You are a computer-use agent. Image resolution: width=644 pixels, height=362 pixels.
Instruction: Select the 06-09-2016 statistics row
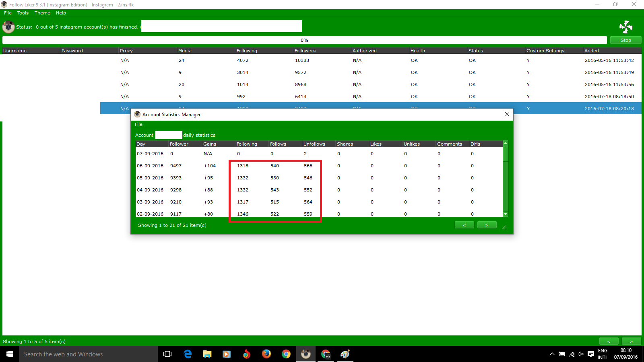pyautogui.click(x=319, y=166)
